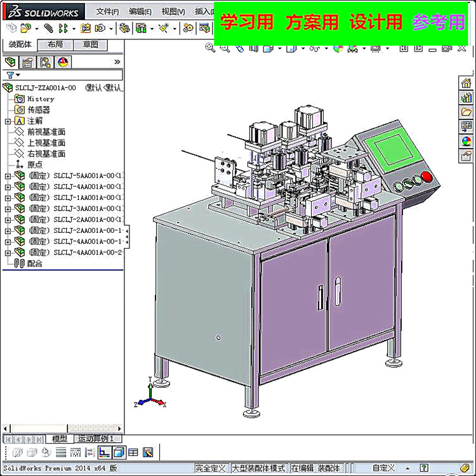476x476 pixels.
Task: Click the feature tree horizontal scrollbar right arrow
Action: (x=119, y=428)
